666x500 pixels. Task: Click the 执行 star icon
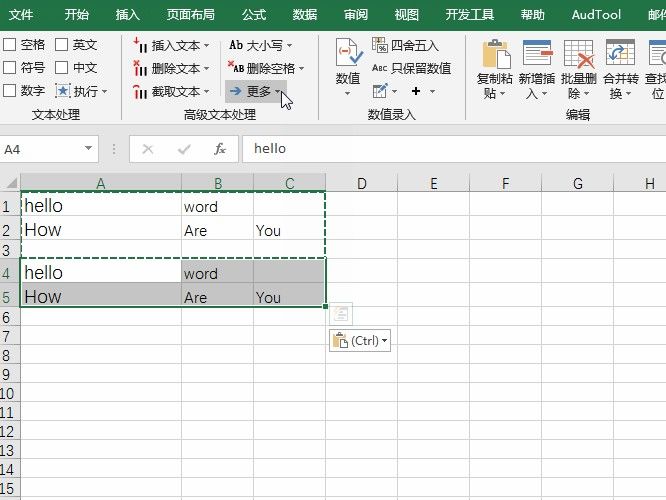[x=63, y=90]
